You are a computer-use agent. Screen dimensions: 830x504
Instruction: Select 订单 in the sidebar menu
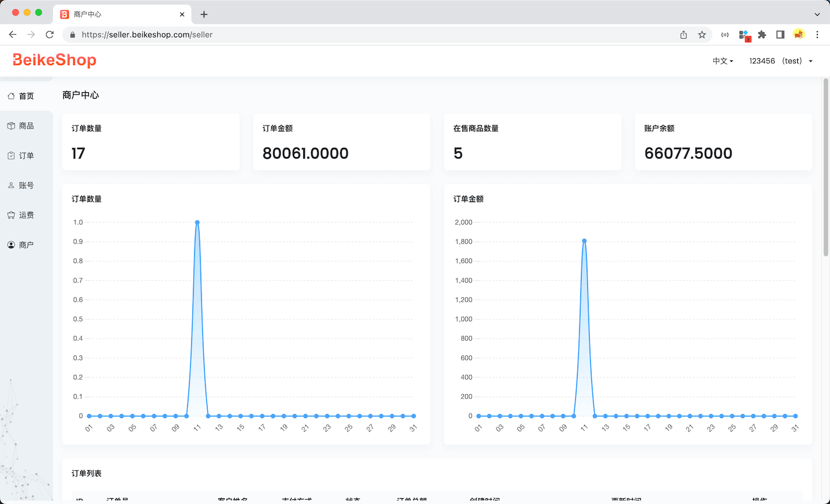click(x=27, y=156)
